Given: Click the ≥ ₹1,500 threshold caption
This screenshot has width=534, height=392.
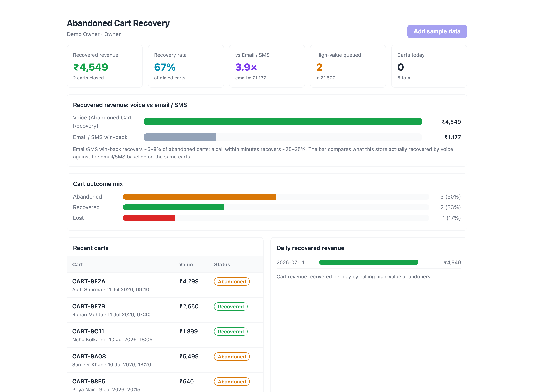Looking at the screenshot, I should tap(326, 78).
